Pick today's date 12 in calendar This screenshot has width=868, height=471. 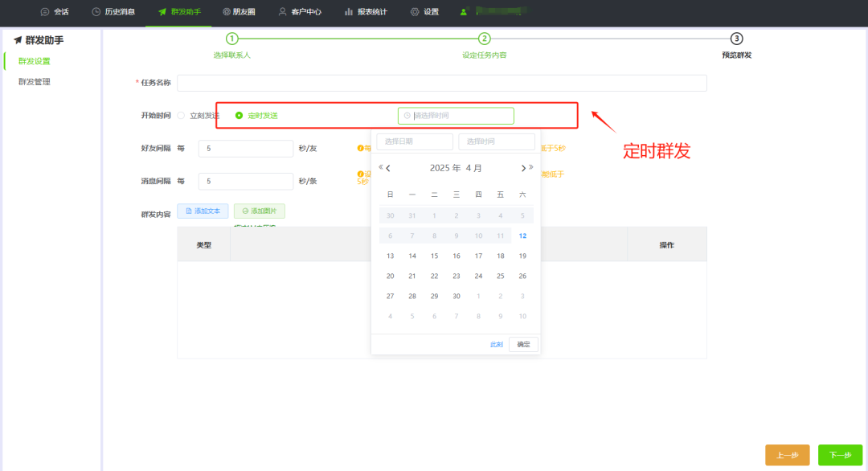[x=522, y=235]
